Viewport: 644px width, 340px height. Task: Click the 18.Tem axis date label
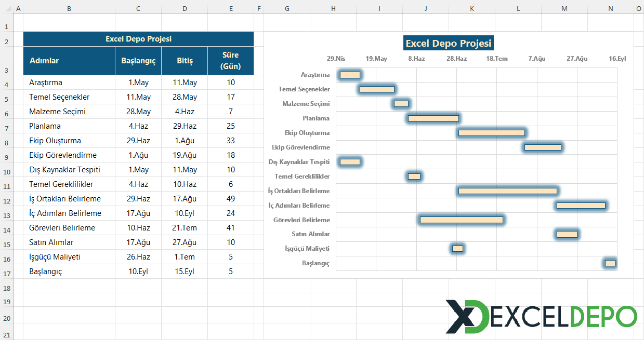click(497, 59)
